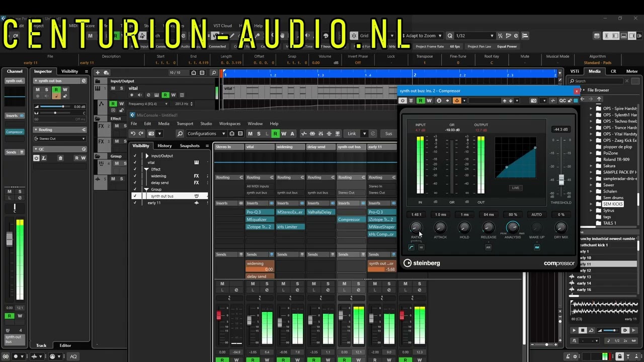Screen dimensions: 644x362
Task: Toggle Write automation in Compressor toolbar
Action: click(429, 101)
